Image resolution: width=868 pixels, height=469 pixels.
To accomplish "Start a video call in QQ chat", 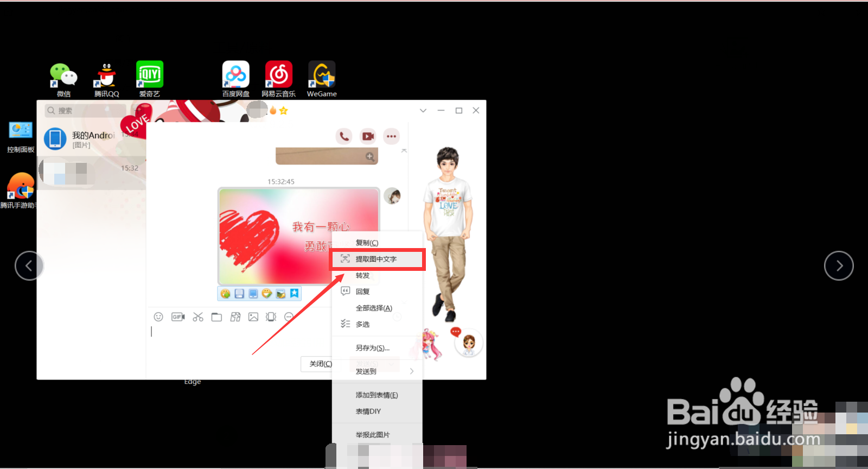I will coord(368,136).
